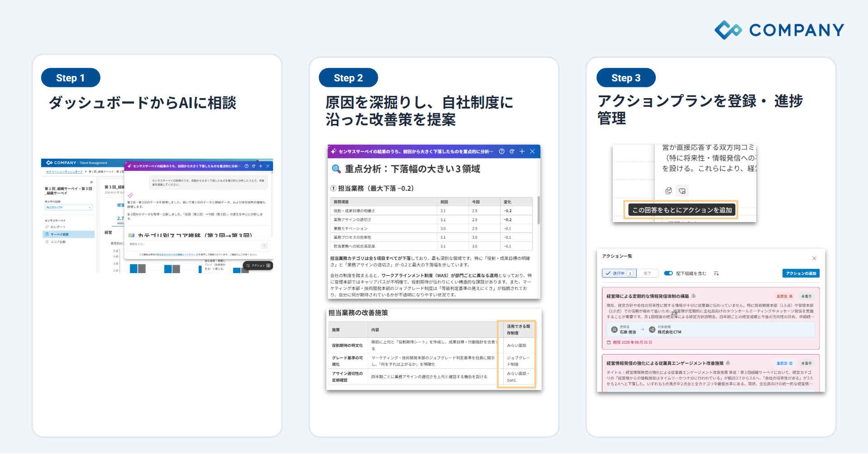Click the heart action icon beside copy icon
Viewport: 868px width, 454px height.
(x=682, y=191)
